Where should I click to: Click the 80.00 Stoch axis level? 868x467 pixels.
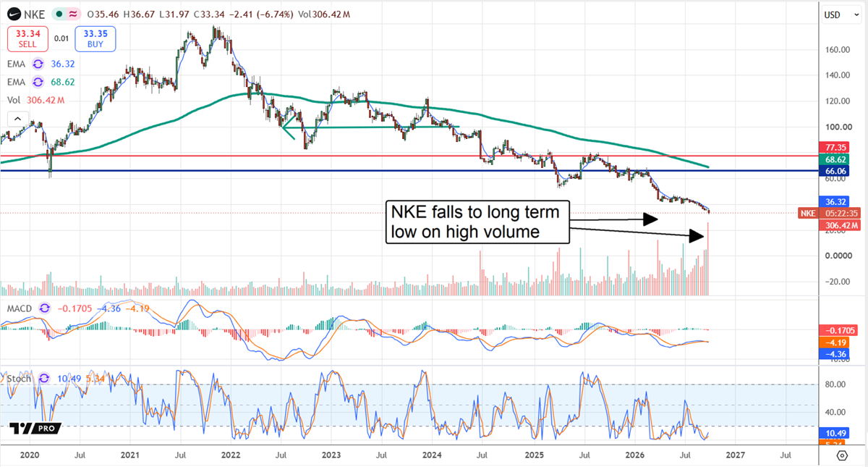coord(836,384)
